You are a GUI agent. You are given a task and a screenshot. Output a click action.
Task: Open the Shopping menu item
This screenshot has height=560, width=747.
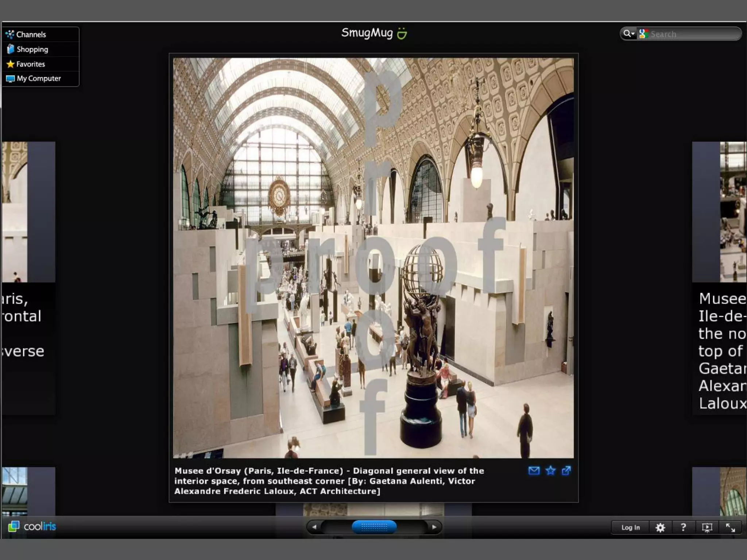point(32,49)
